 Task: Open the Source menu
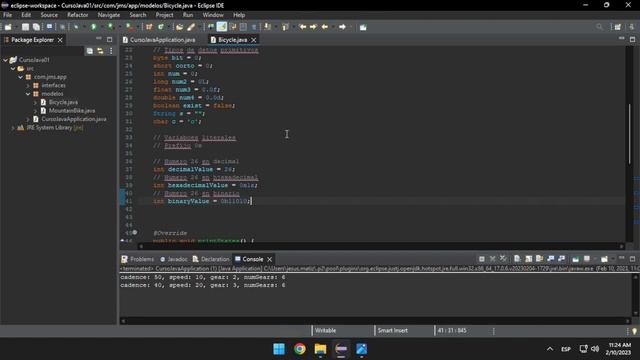click(x=49, y=15)
